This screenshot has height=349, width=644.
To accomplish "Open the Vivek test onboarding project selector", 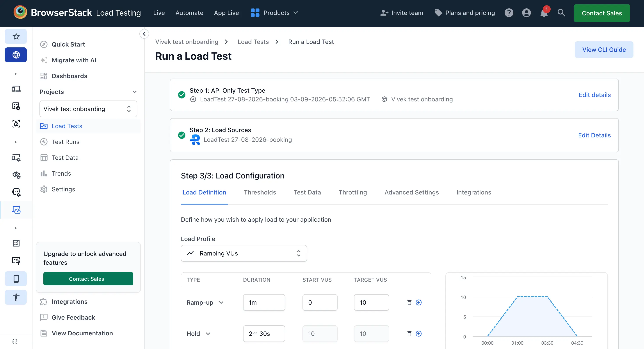I will [88, 109].
